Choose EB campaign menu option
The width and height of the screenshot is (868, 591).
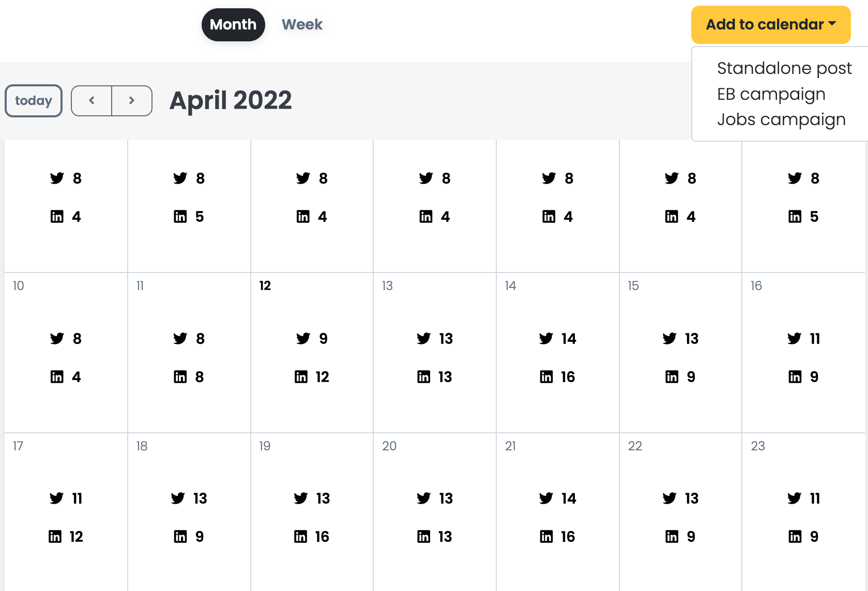tap(771, 94)
